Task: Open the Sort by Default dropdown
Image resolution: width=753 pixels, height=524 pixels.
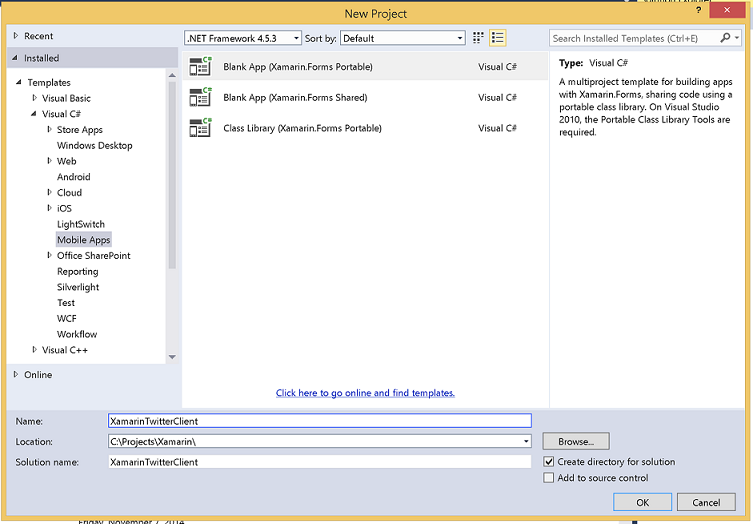Action: [402, 38]
